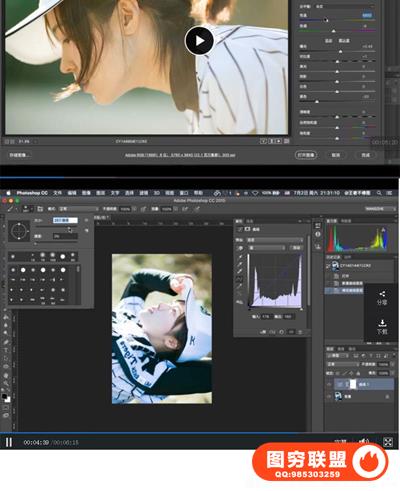Mute the lower video volume icon
This screenshot has height=491, width=400.
point(364,441)
